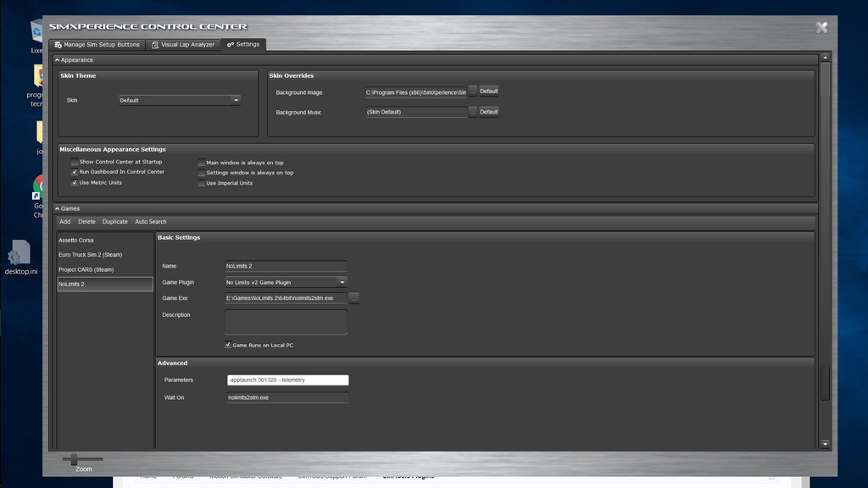The image size is (868, 488).
Task: Click the game Name input field
Action: (286, 266)
